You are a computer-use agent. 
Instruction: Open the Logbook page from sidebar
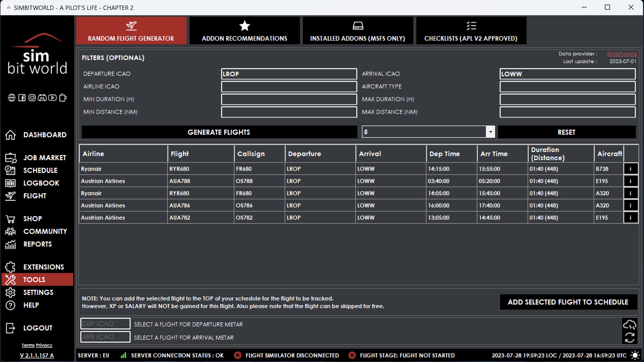coord(41,183)
